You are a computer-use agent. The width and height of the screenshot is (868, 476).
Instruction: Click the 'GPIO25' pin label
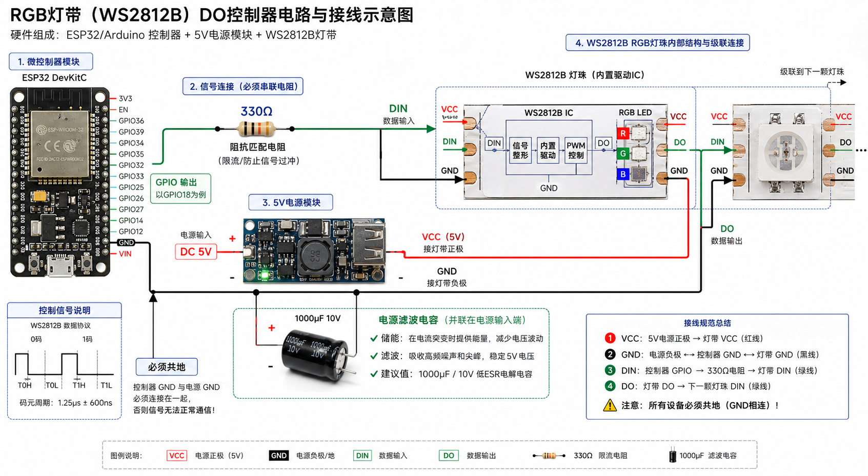[131, 188]
